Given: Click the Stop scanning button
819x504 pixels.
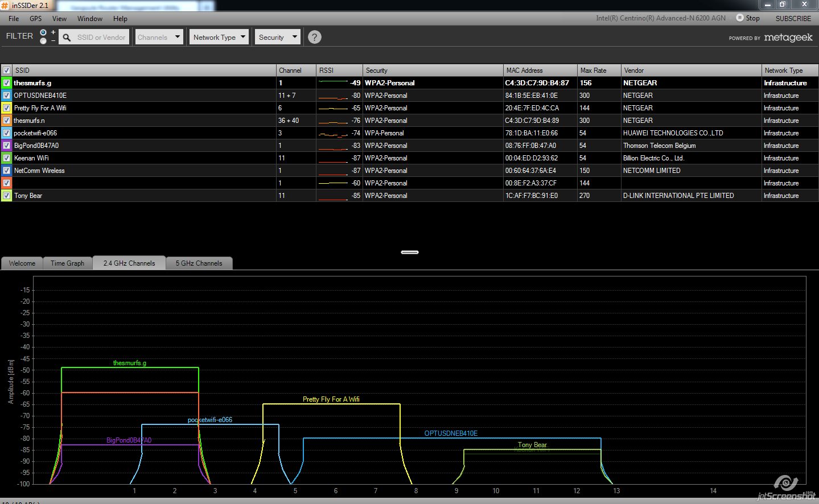Looking at the screenshot, I should click(748, 18).
